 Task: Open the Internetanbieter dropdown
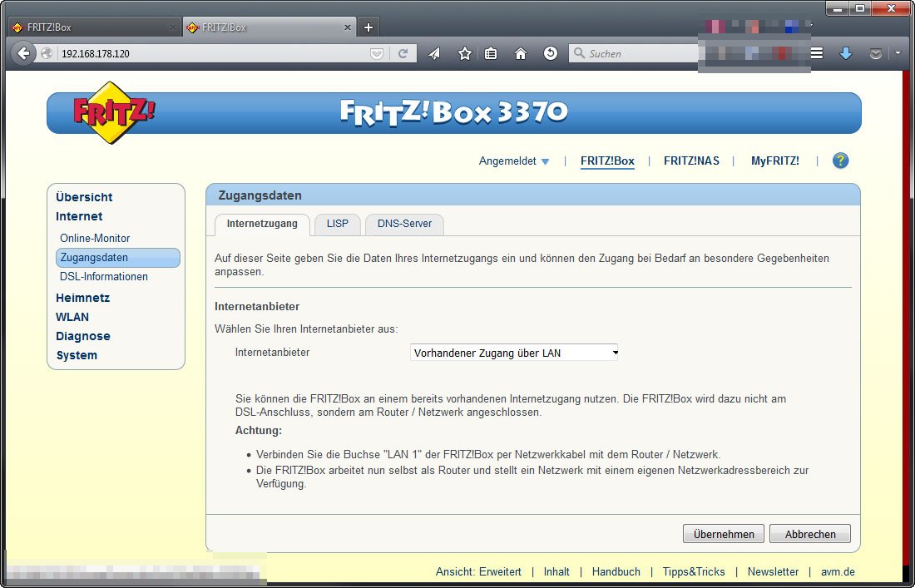pyautogui.click(x=513, y=352)
